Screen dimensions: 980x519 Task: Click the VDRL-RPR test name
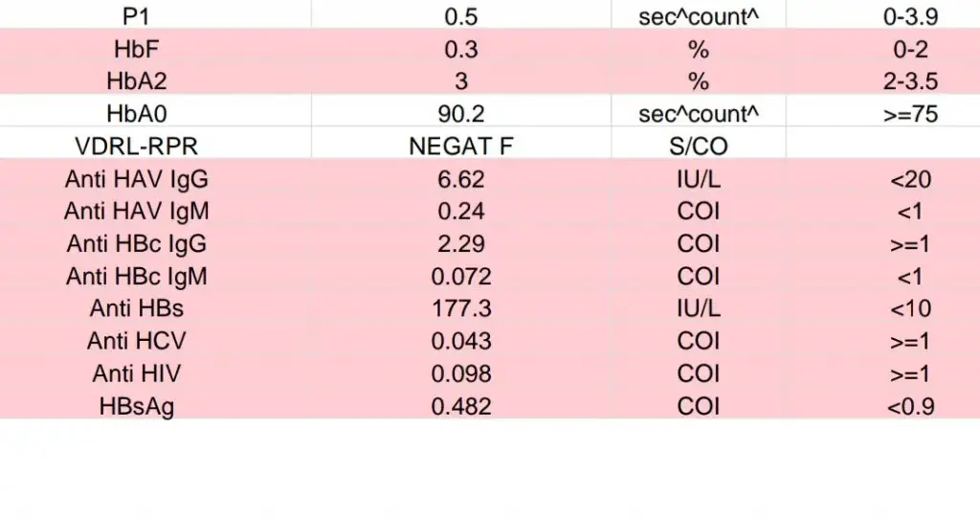pyautogui.click(x=136, y=147)
